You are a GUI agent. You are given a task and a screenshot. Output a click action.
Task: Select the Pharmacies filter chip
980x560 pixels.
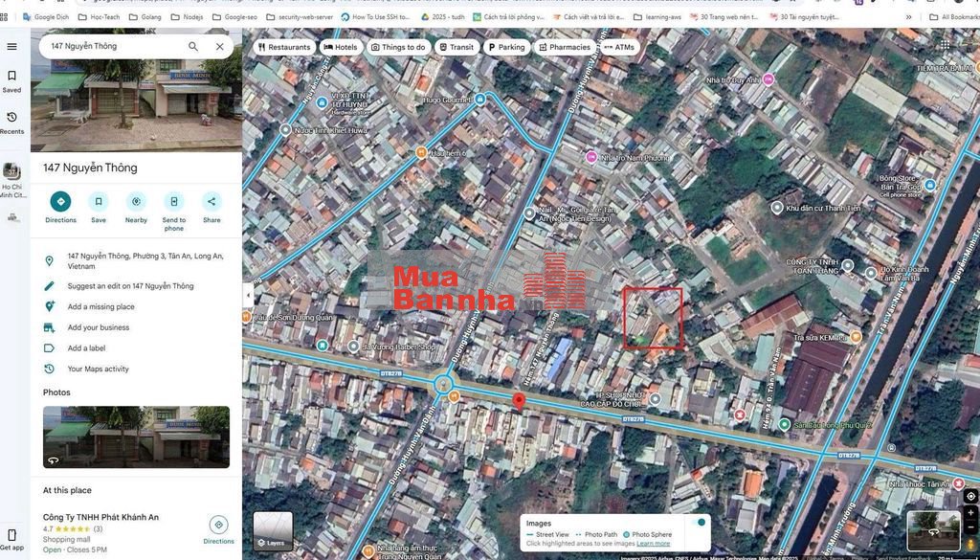[564, 47]
